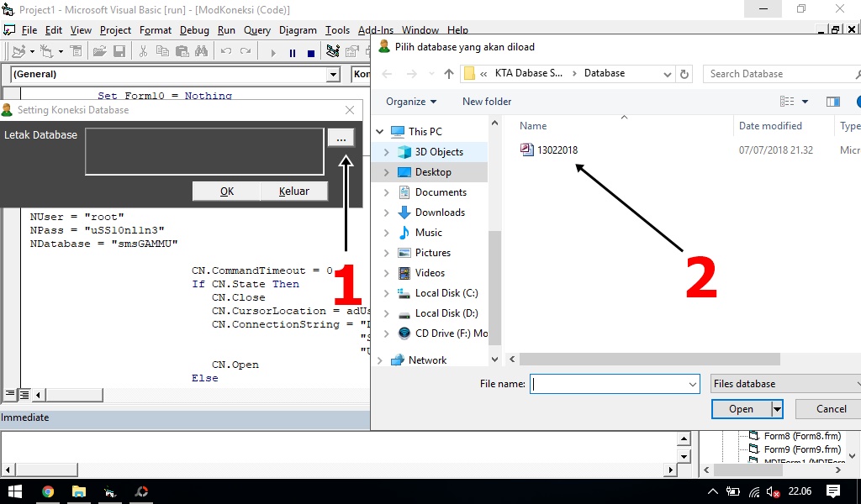The width and height of the screenshot is (861, 504).
Task: Click Open in the file dialog
Action: coord(741,409)
